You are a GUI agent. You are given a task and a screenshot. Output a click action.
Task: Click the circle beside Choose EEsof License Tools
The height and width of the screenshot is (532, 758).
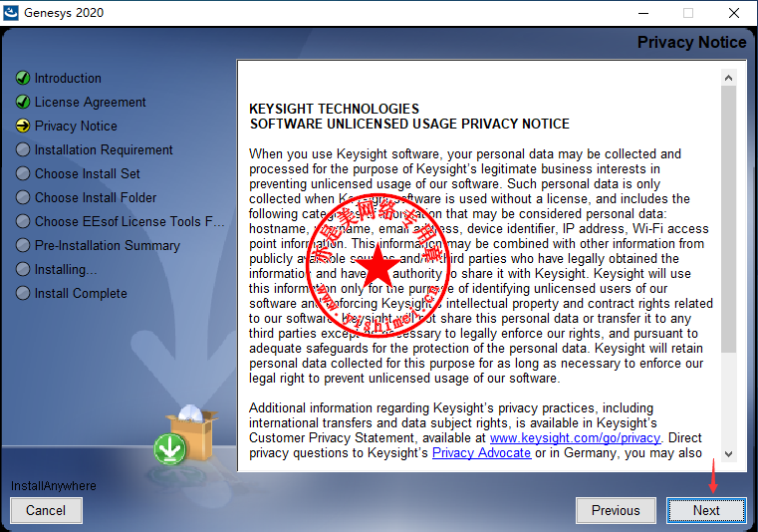tap(23, 221)
